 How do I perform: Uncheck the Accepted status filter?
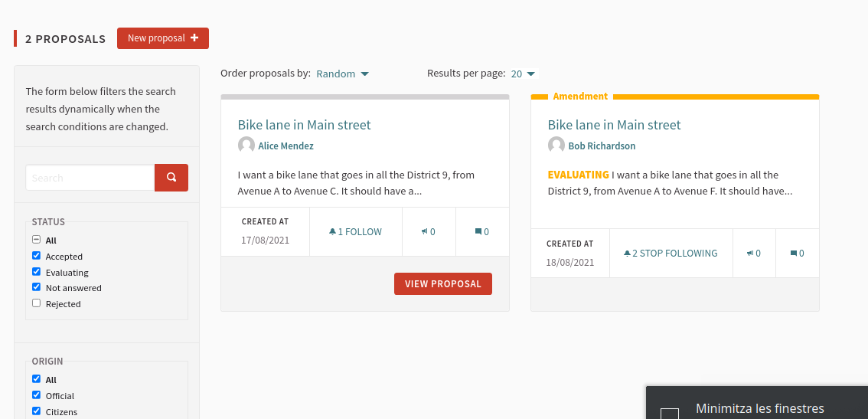coord(37,256)
